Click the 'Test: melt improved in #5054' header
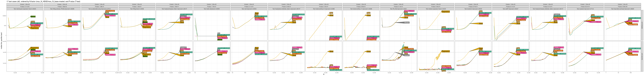644x76 pixels. (249, 9)
